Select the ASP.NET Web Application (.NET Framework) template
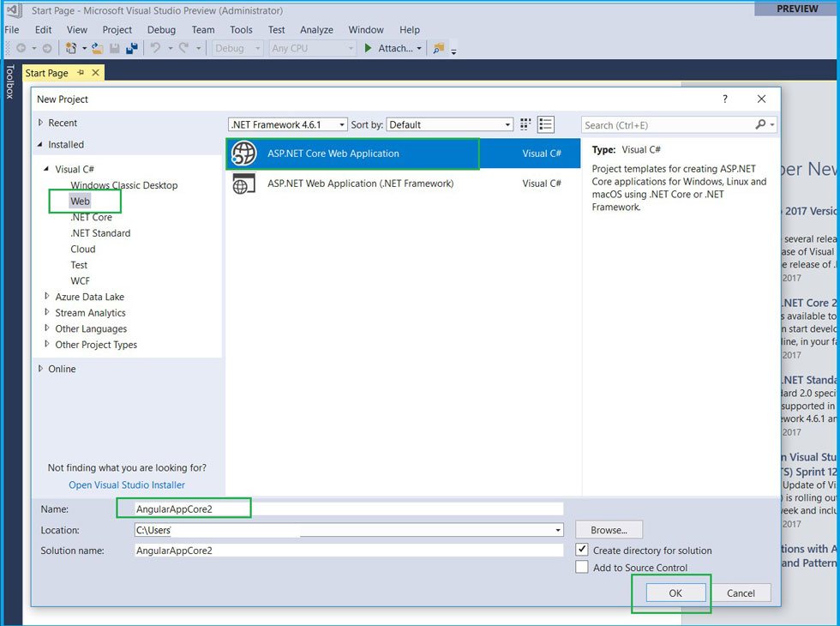The image size is (840, 626). [x=360, y=184]
